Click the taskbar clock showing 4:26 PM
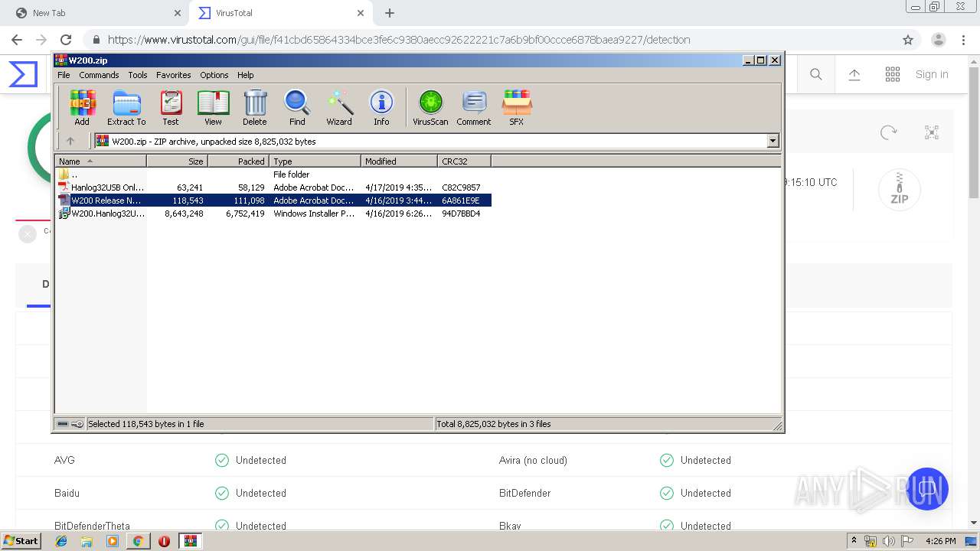 [941, 541]
